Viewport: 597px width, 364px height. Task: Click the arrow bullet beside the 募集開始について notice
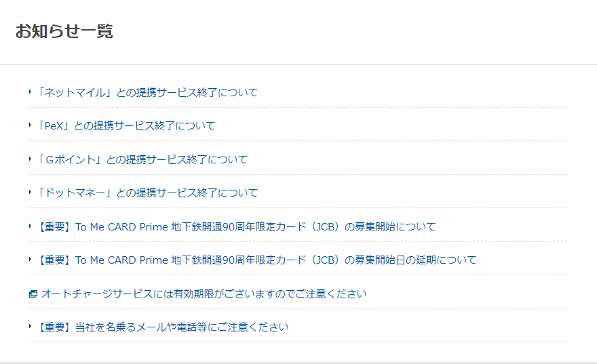[x=31, y=226]
